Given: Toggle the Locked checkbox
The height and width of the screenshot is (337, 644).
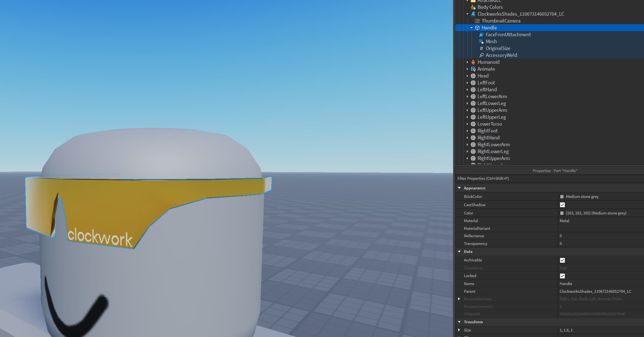Looking at the screenshot, I should [562, 276].
